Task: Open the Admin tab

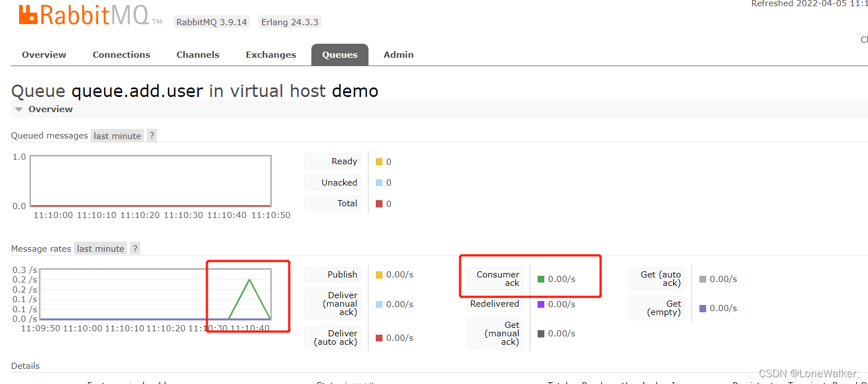Action: point(398,54)
